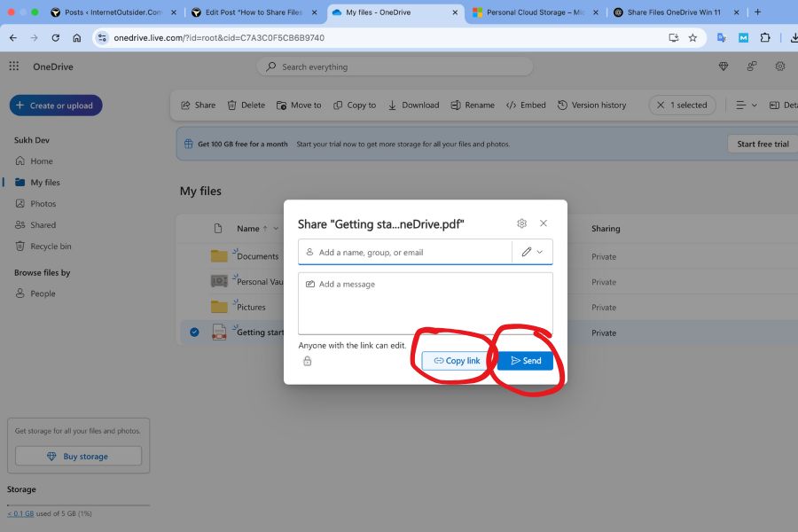798x532 pixels.
Task: Send the sharing invitation
Action: [x=525, y=361]
